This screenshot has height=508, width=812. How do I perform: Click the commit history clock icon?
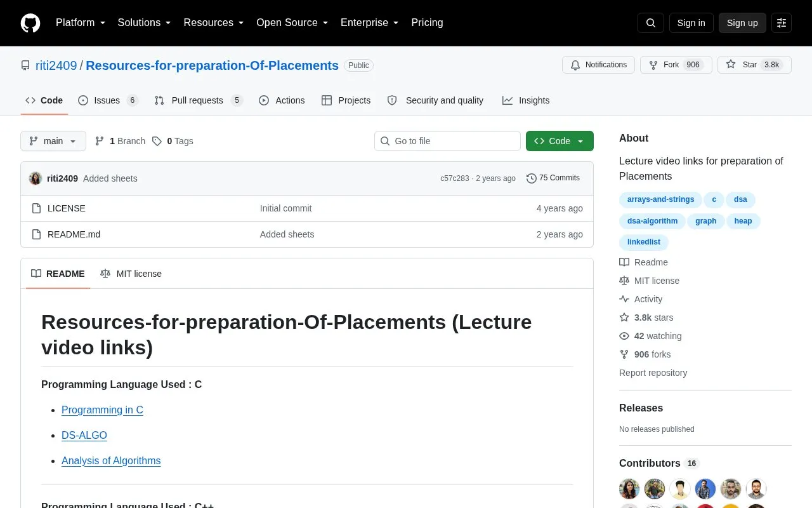coord(532,178)
